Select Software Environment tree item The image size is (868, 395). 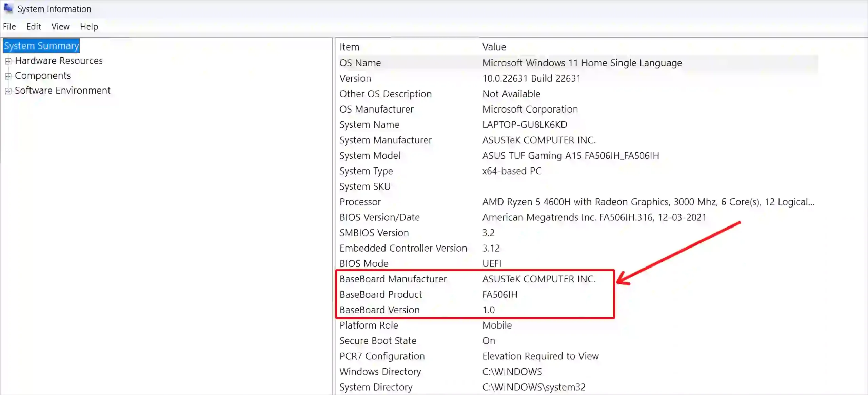(x=63, y=91)
